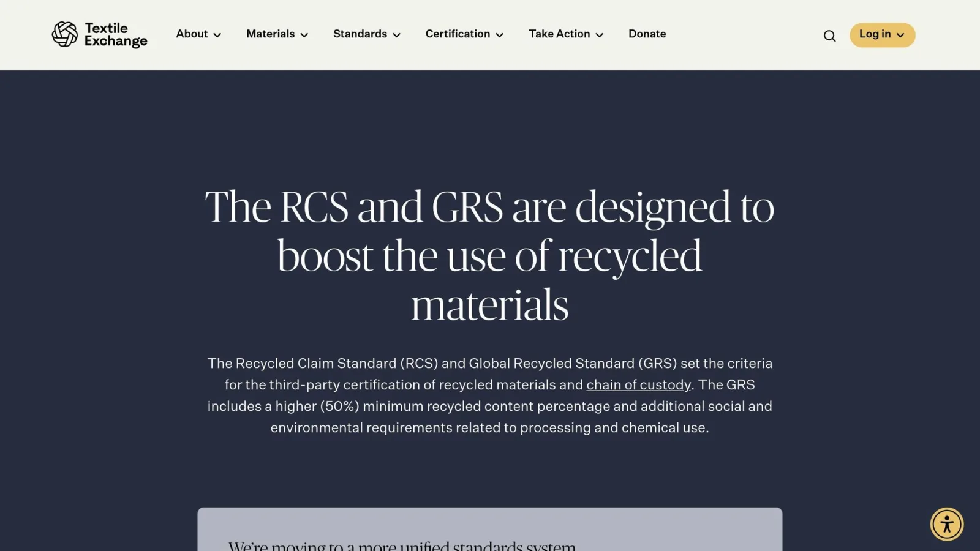The height and width of the screenshot is (551, 980).
Task: Click the paragraph line starting "The Recycled Claim Standard"
Action: [x=490, y=364]
